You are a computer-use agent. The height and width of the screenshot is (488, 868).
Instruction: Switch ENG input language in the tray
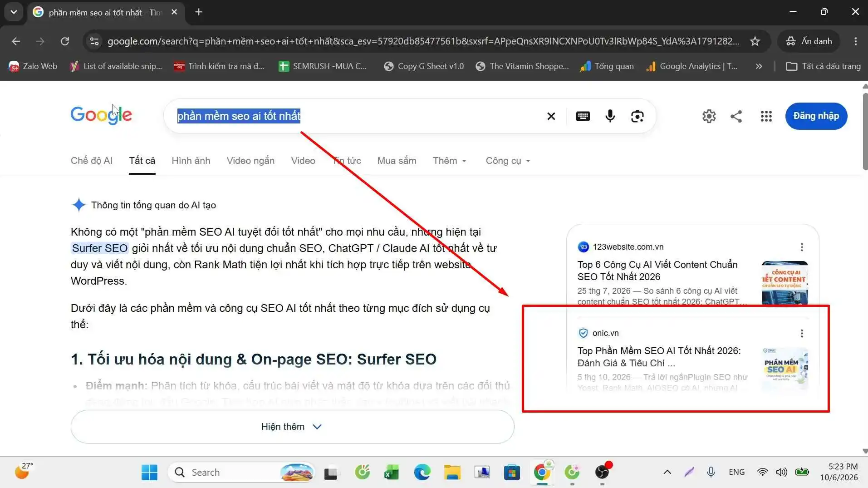[x=736, y=472]
